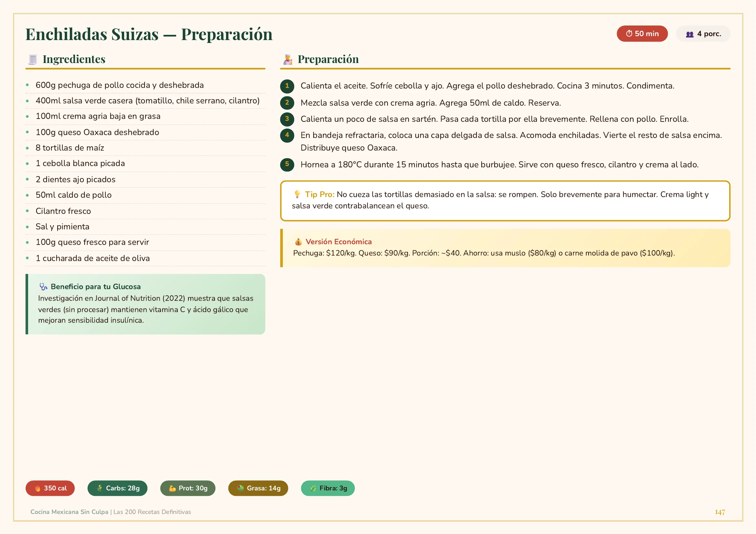Click the Grasa: 14g badge
The image size is (756, 534).
(x=258, y=488)
